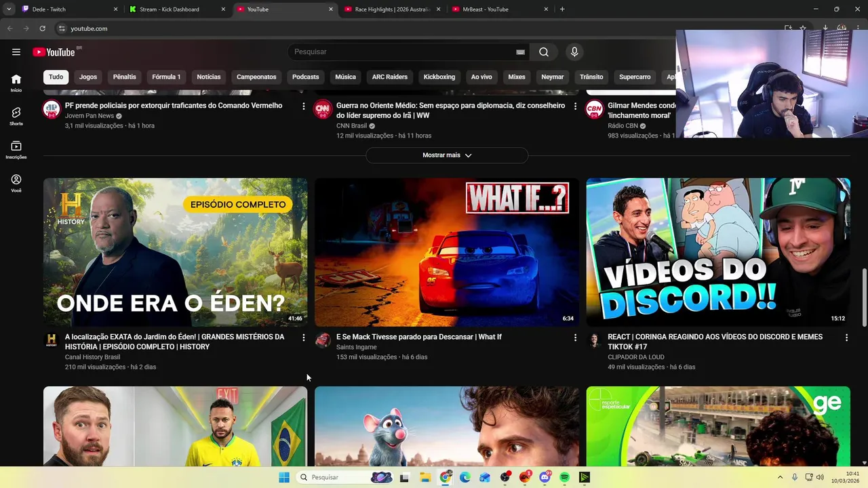Filter feed by Campeonatos chip
Screen dimensions: 868x488
click(x=256, y=77)
